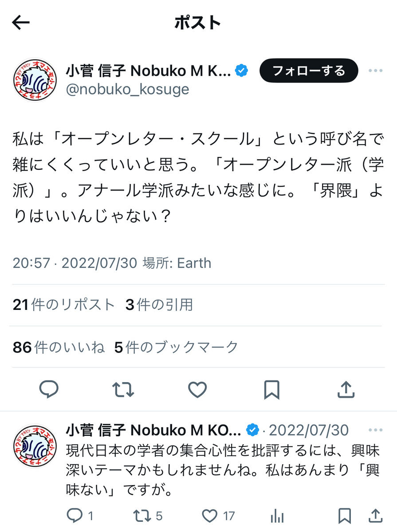Show the 86件のいいね likes list
397x532 pixels.
click(59, 347)
